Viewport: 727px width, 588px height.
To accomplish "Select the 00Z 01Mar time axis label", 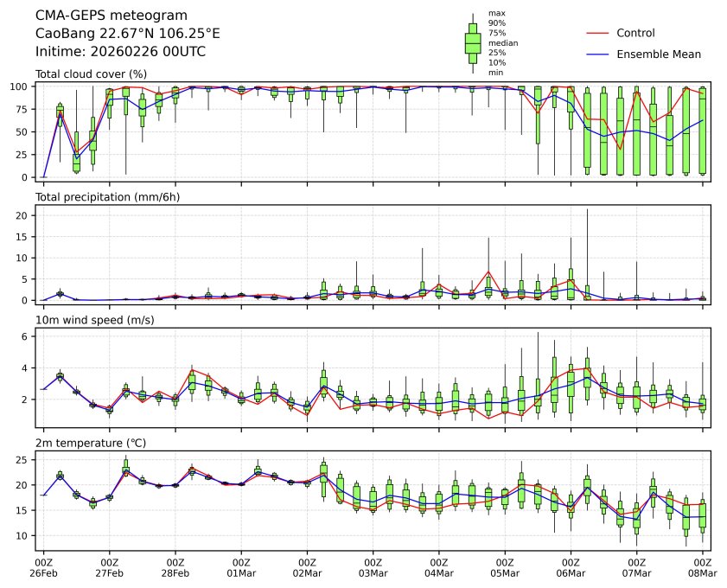I will coord(241,567).
